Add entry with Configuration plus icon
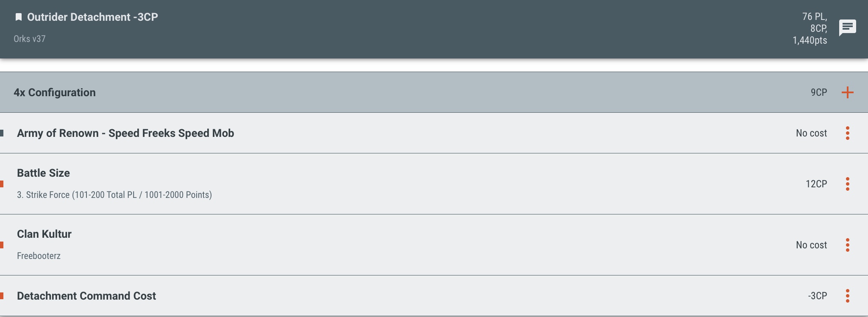Viewport: 868px width, 317px height. pyautogui.click(x=847, y=92)
